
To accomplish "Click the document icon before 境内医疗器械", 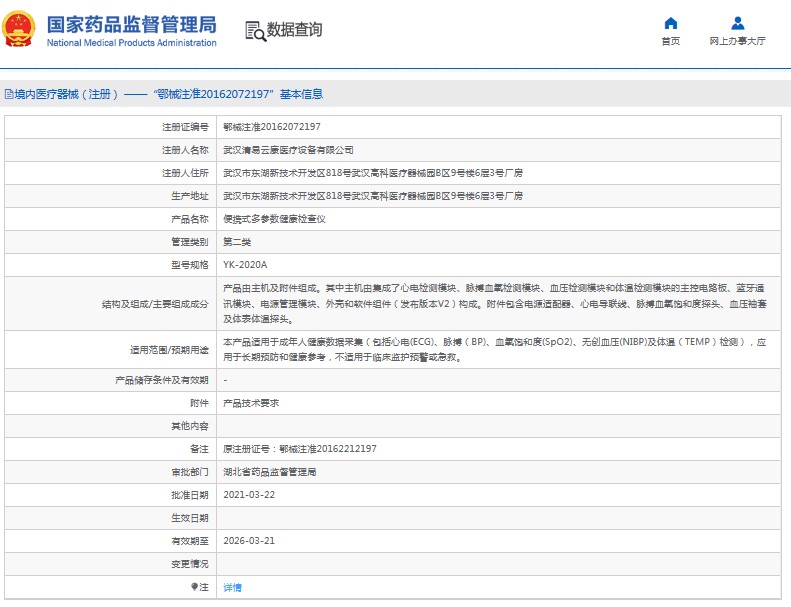I will tap(9, 94).
